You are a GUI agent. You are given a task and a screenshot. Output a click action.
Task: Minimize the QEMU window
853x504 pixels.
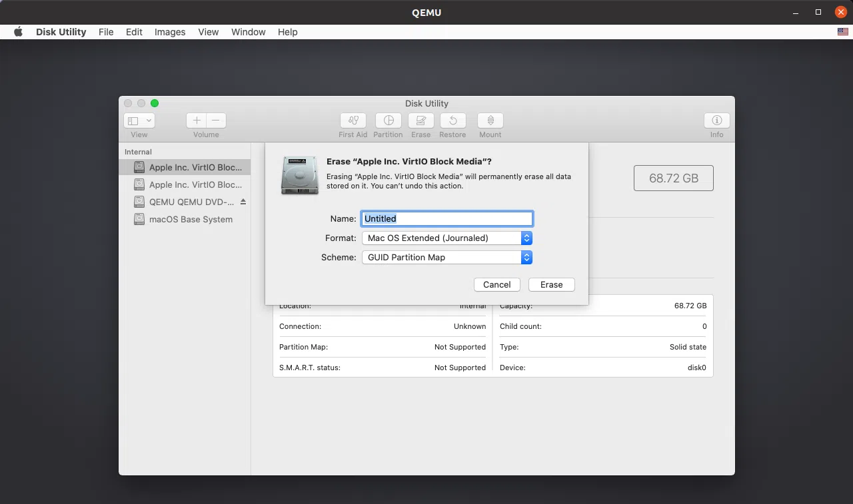796,12
